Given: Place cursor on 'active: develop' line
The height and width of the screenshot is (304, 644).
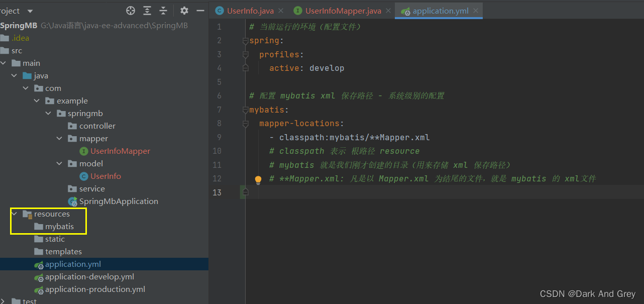Looking at the screenshot, I should pyautogui.click(x=306, y=68).
